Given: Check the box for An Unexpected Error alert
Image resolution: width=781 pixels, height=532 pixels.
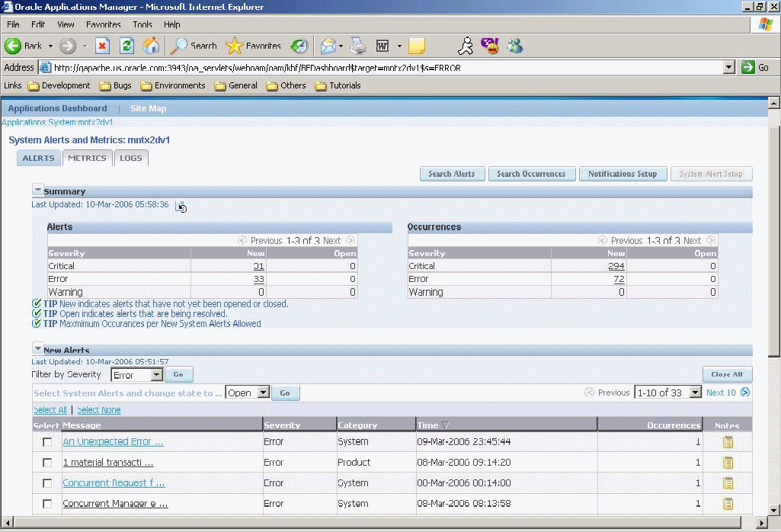Looking at the screenshot, I should click(47, 442).
